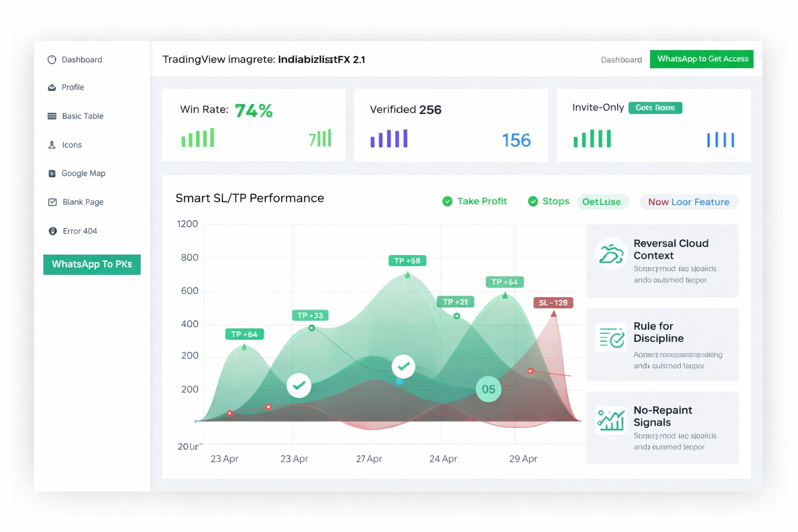Click the Reversal Cloud Context icon
Viewport: 798px width, 532px height.
[x=611, y=254]
